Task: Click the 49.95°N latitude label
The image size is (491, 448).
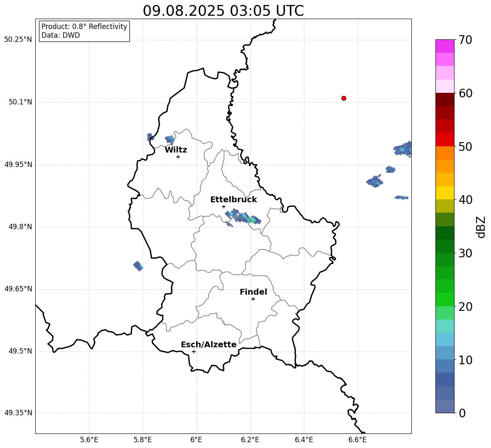Action: tap(18, 165)
